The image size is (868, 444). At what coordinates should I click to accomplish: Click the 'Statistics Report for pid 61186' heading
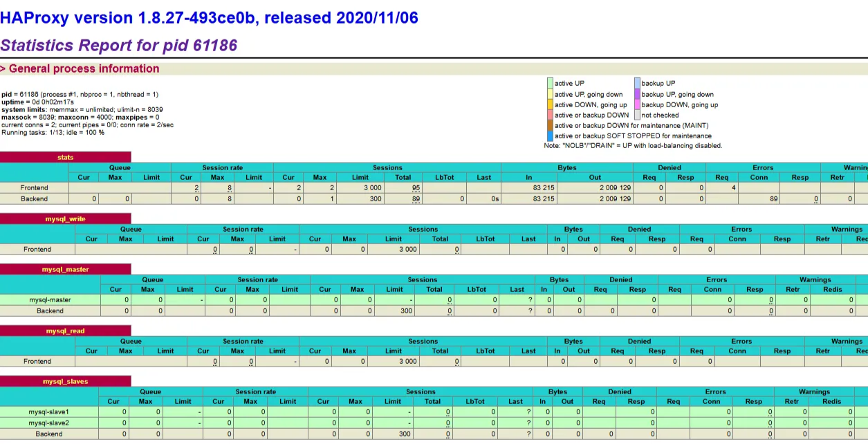pos(118,46)
